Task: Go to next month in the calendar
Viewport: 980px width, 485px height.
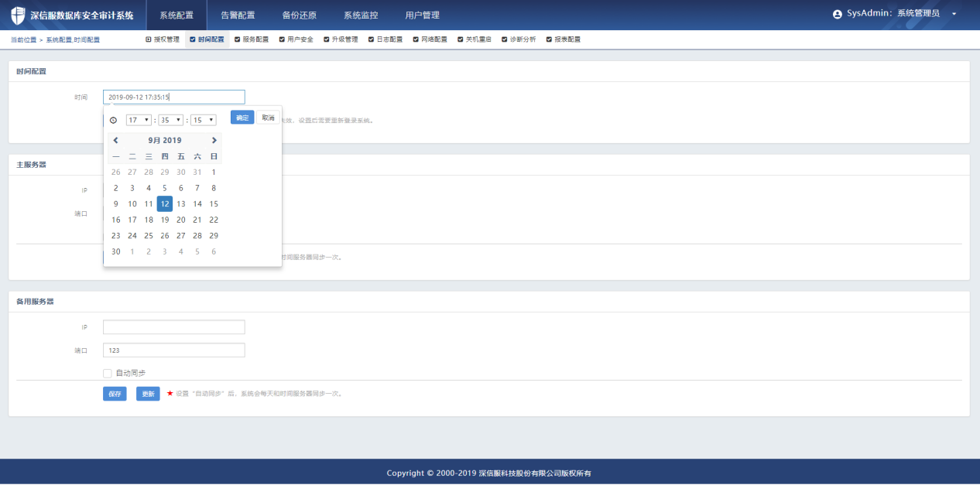Action: point(214,140)
